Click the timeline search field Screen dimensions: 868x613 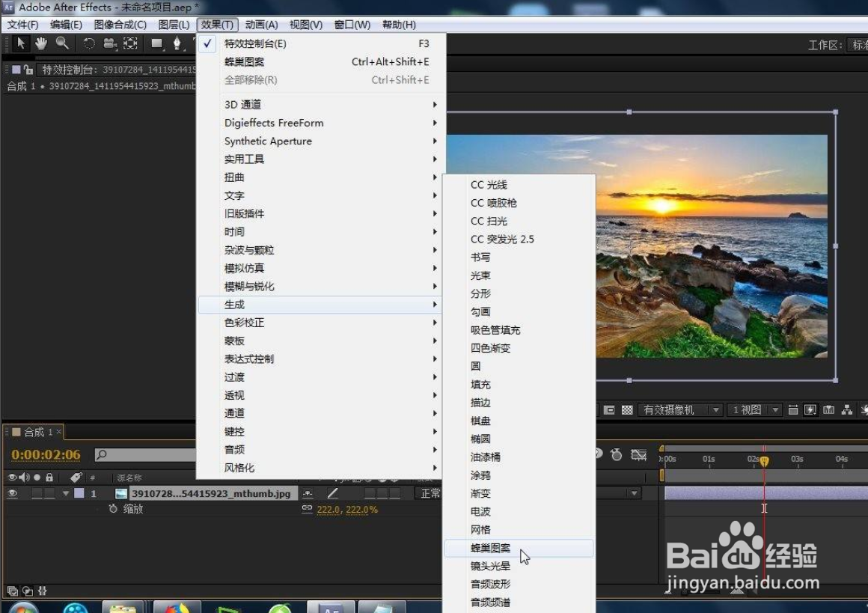point(145,454)
